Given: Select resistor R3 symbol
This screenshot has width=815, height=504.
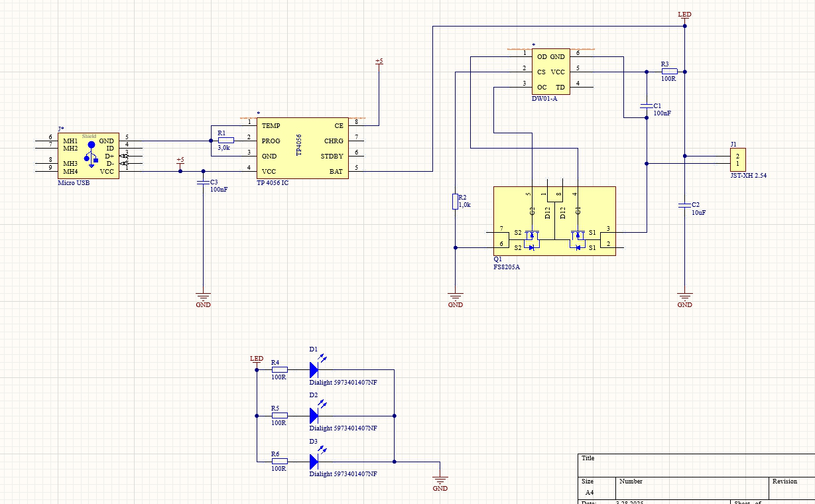Looking at the screenshot, I should coord(669,72).
